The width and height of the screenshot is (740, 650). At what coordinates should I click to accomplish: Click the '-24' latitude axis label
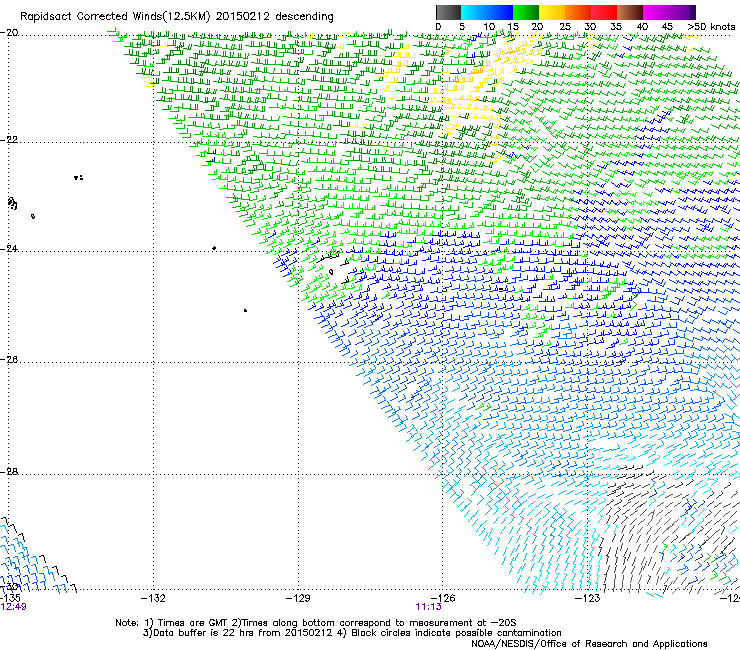(x=9, y=248)
